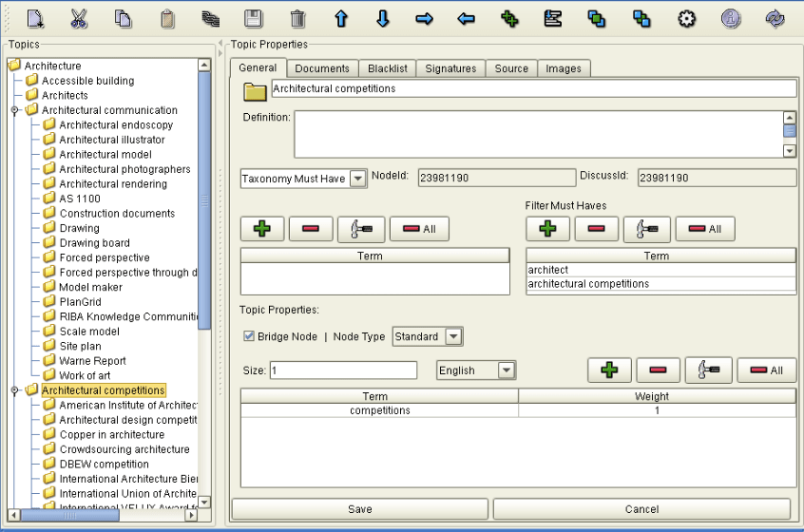The width and height of the screenshot is (804, 532).
Task: Open the Node Type Standard dropdown
Action: click(x=453, y=337)
